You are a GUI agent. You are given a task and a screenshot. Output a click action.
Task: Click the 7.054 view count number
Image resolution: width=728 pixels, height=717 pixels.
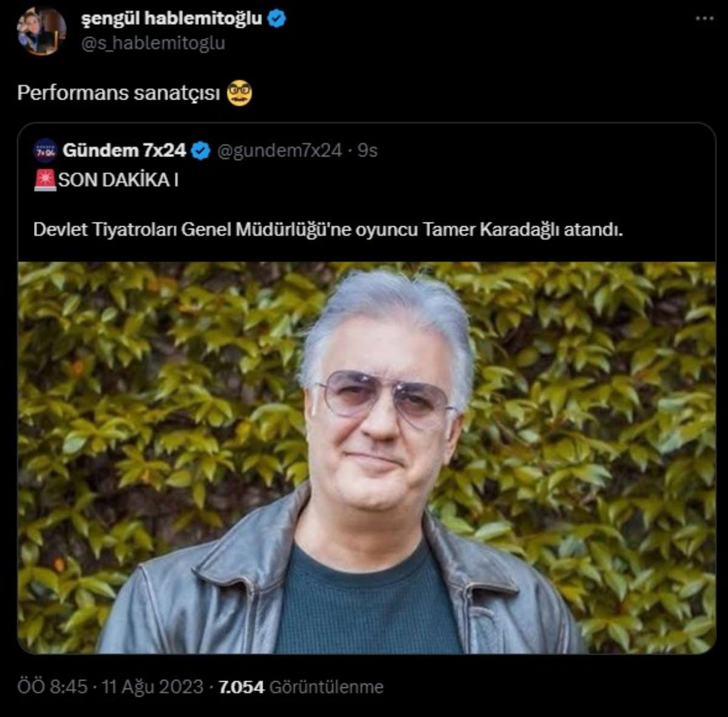(x=241, y=687)
